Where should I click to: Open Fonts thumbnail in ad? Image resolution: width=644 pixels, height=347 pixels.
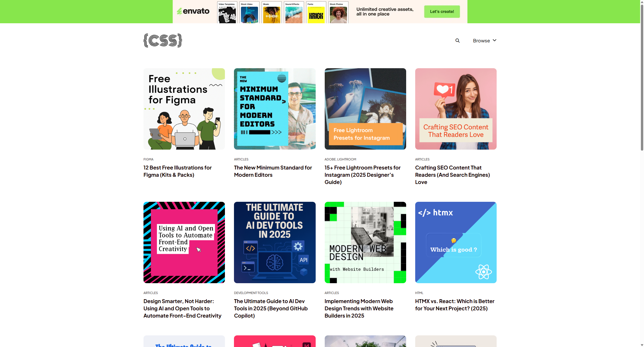click(x=316, y=12)
